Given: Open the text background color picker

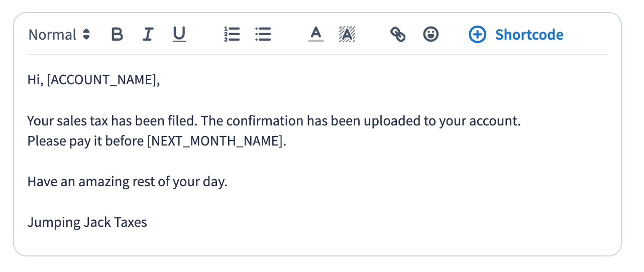Looking at the screenshot, I should (x=347, y=35).
